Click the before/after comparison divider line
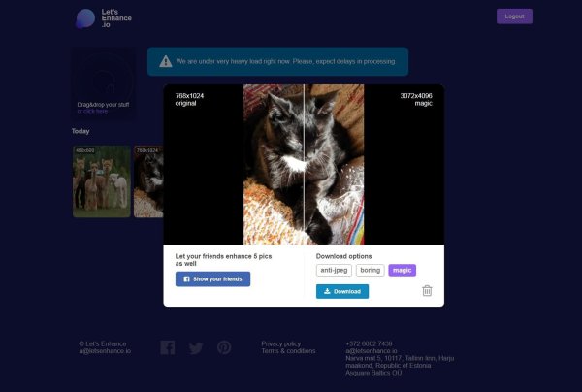Viewport: 582px width, 392px height. click(304, 165)
